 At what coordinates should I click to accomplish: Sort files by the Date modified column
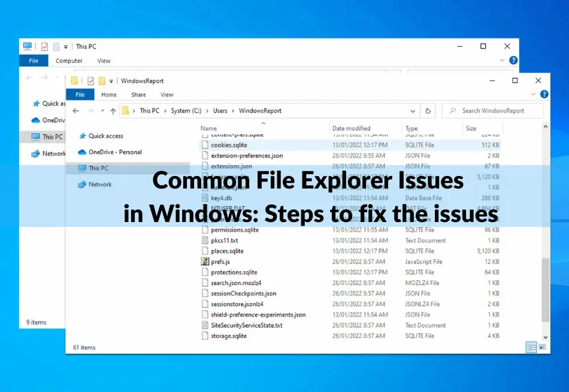tap(352, 127)
